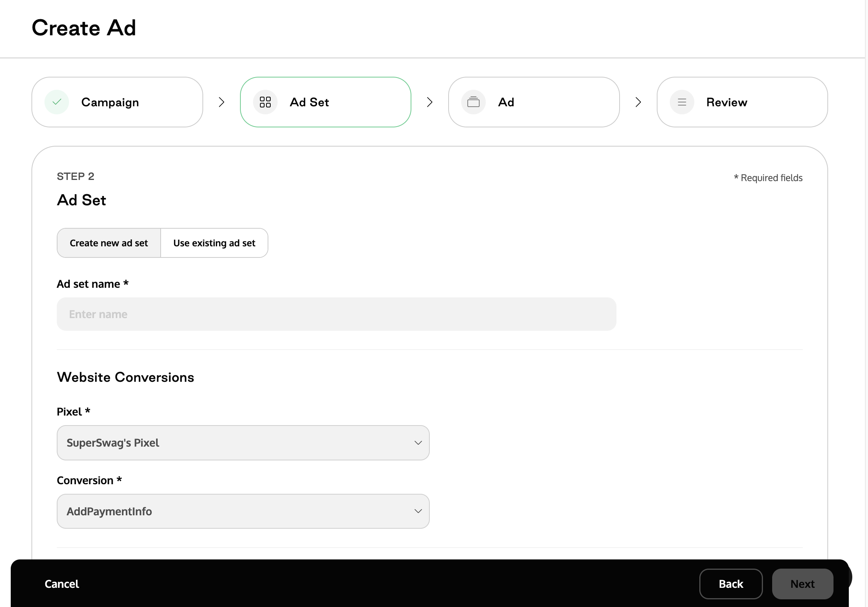Click the Review step lines icon
The width and height of the screenshot is (868, 607).
(682, 102)
